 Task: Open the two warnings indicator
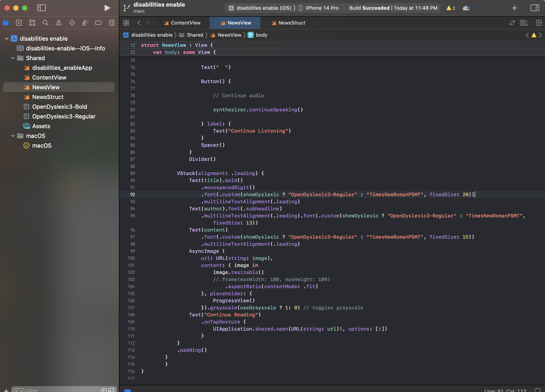pyautogui.click(x=451, y=8)
